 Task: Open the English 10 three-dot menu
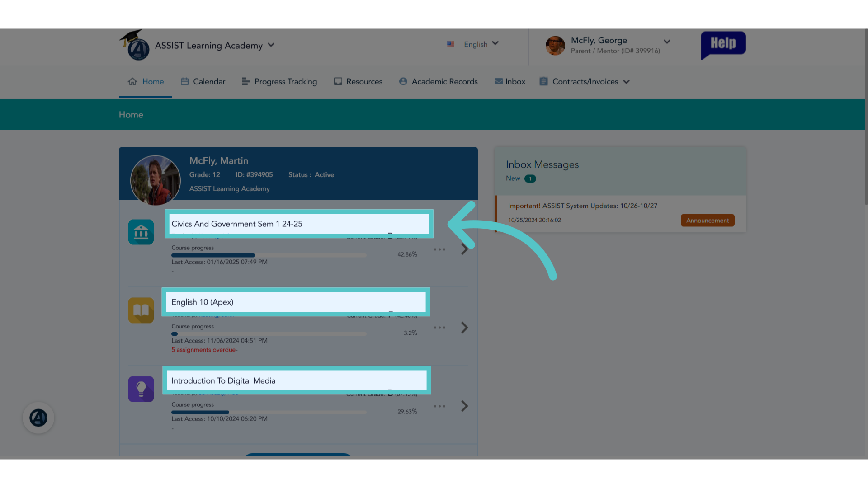pos(439,328)
